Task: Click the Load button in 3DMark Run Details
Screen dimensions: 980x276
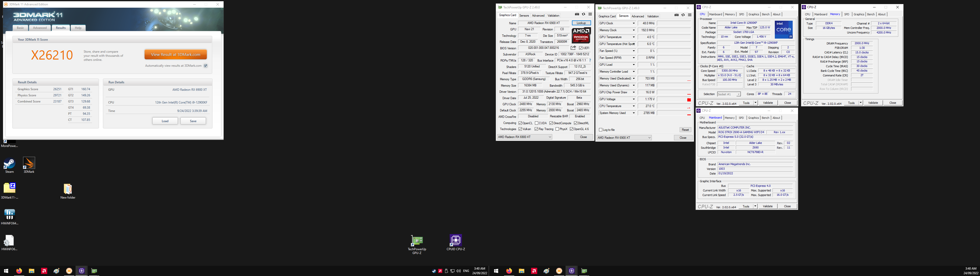Action: tap(165, 121)
